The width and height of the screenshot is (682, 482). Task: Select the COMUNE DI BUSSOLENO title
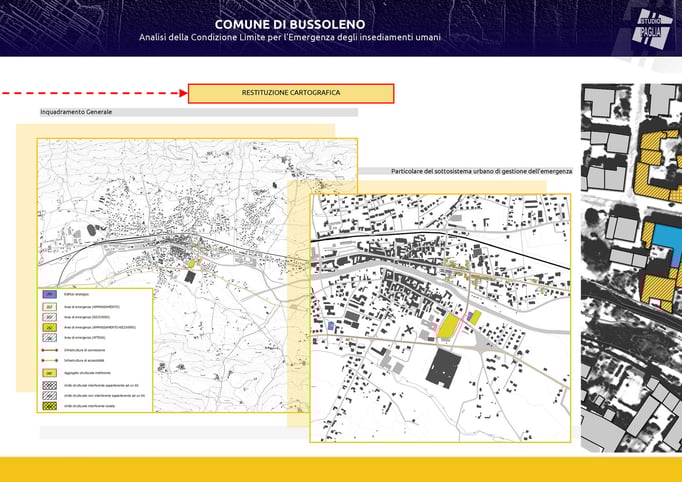pos(290,24)
